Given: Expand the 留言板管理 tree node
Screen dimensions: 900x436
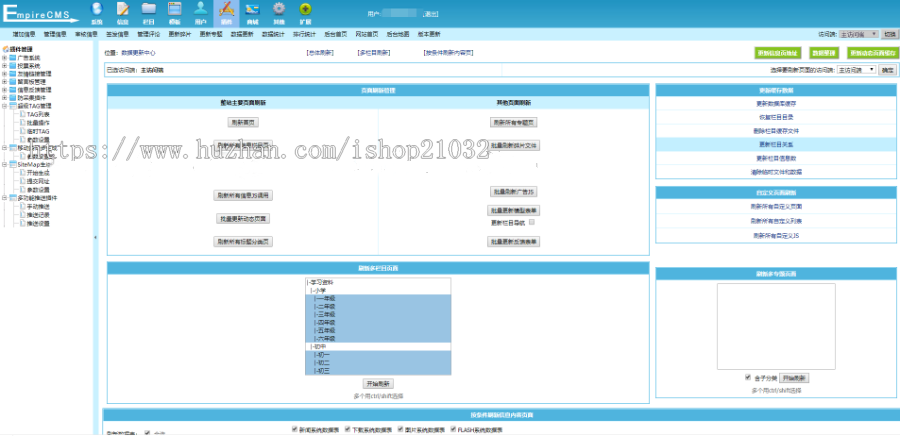Looking at the screenshot, I should 5,82.
